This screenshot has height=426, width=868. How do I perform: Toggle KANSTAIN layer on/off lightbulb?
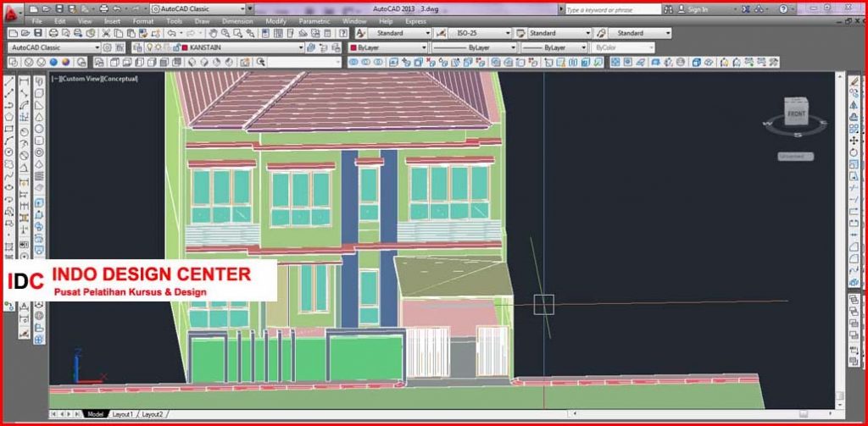[x=149, y=47]
